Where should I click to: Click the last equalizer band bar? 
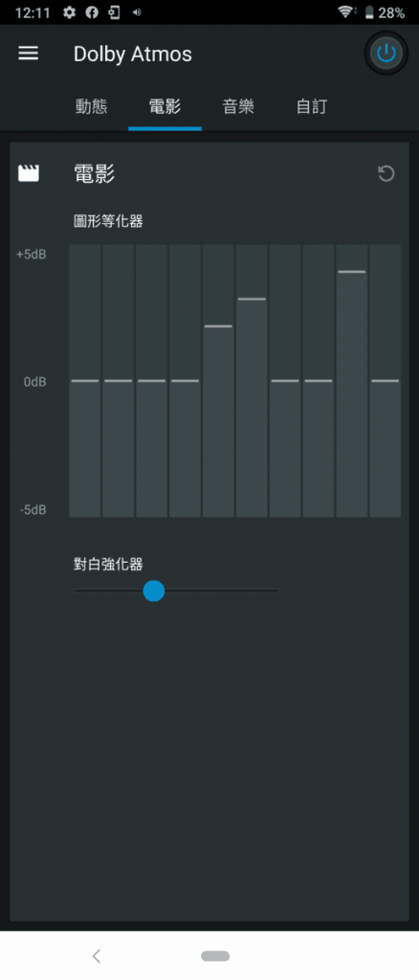386,381
